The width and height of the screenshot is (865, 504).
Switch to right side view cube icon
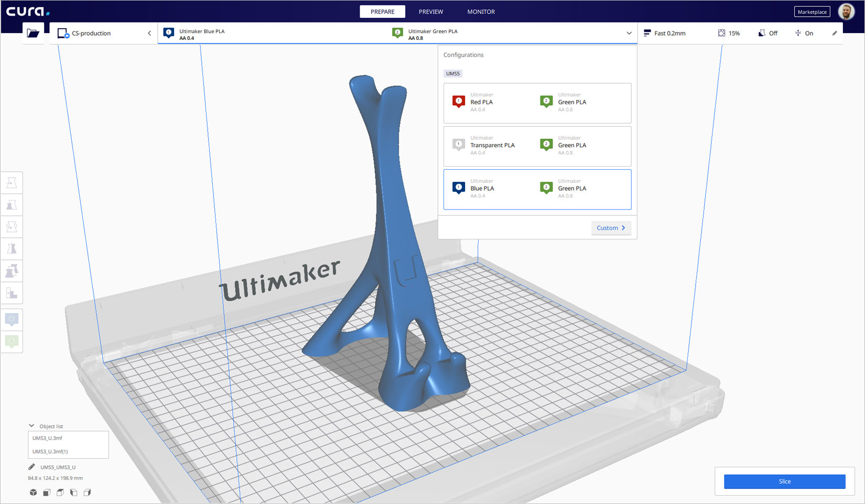(x=87, y=492)
